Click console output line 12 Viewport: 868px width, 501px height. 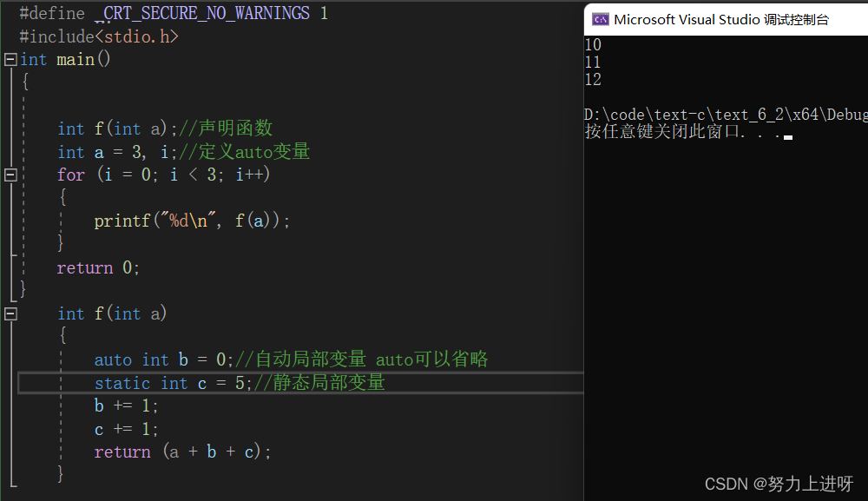click(x=593, y=80)
